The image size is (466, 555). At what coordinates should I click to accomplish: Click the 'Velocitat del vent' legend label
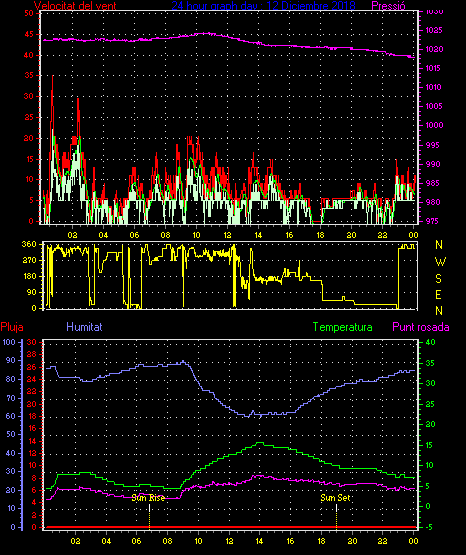75,6
